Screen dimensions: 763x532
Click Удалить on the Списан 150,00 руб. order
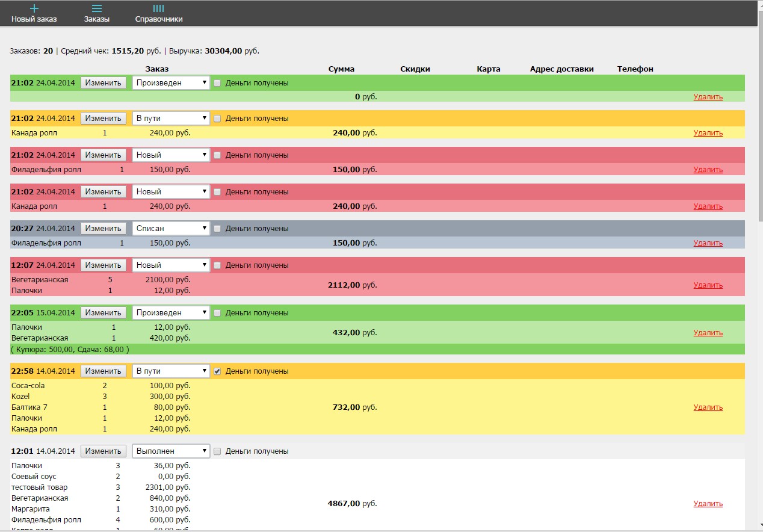(x=708, y=243)
